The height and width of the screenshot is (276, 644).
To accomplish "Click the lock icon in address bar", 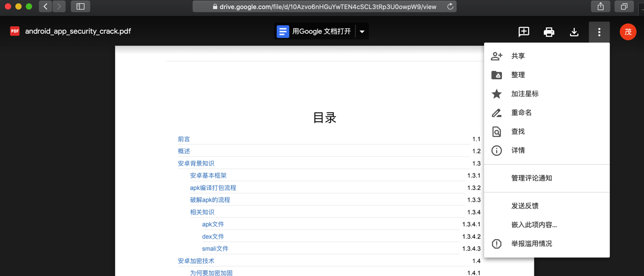I will (215, 7).
